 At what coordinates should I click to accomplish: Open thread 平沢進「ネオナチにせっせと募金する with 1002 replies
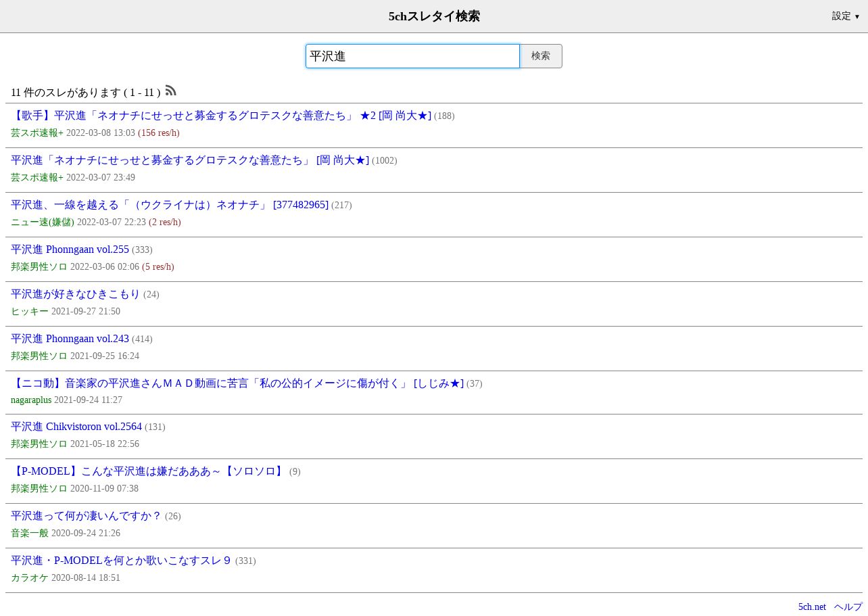(190, 160)
